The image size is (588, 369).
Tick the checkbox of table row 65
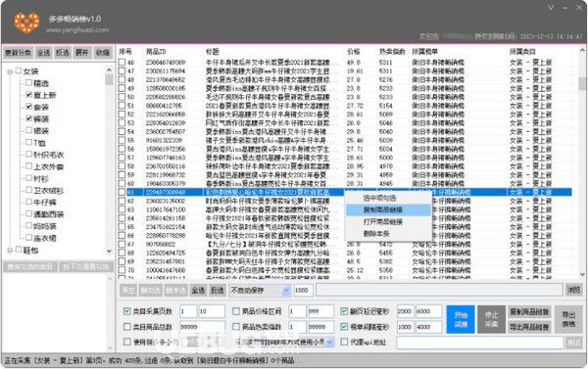pyautogui.click(x=122, y=227)
